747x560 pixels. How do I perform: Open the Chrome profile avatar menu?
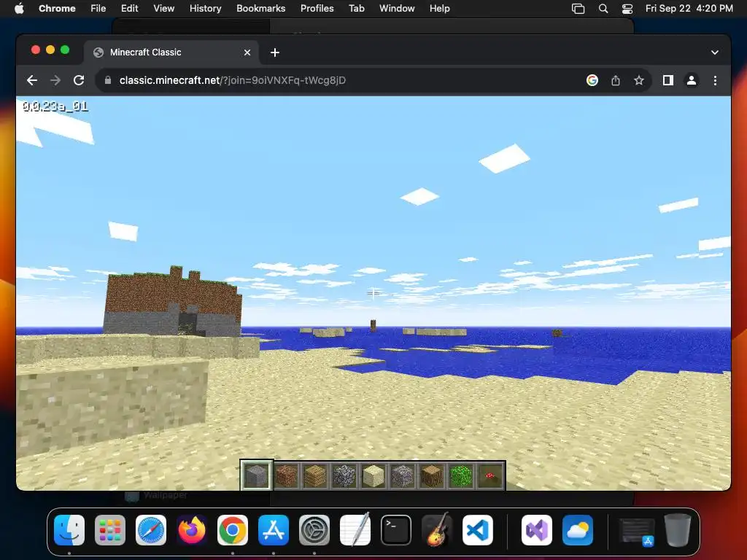pyautogui.click(x=692, y=80)
